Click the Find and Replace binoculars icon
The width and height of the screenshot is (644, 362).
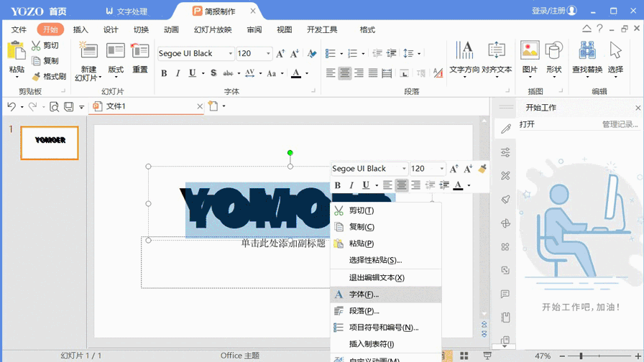(587, 51)
